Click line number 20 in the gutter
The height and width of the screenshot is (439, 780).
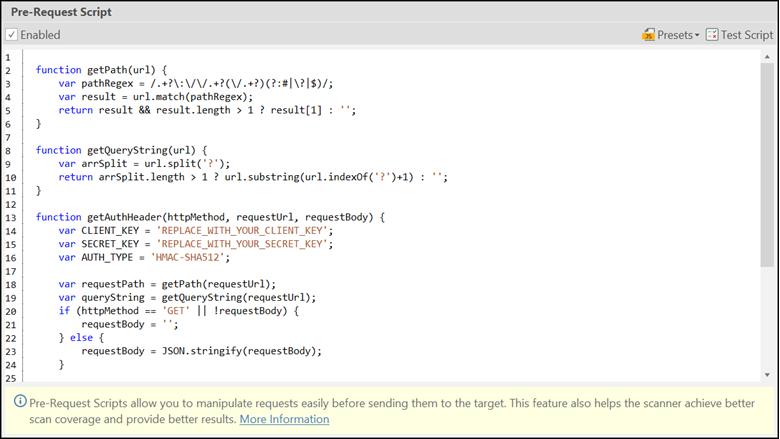coord(10,312)
